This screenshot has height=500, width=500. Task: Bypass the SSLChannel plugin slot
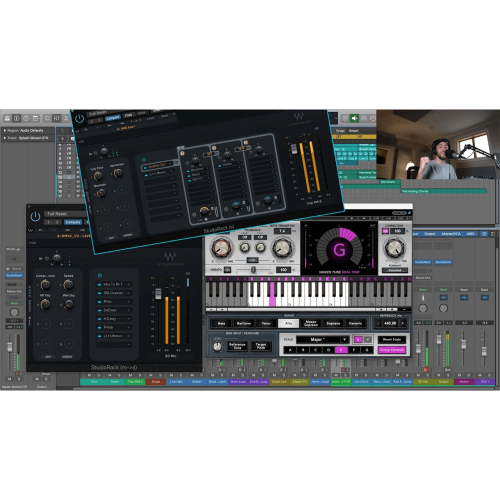pos(100,293)
